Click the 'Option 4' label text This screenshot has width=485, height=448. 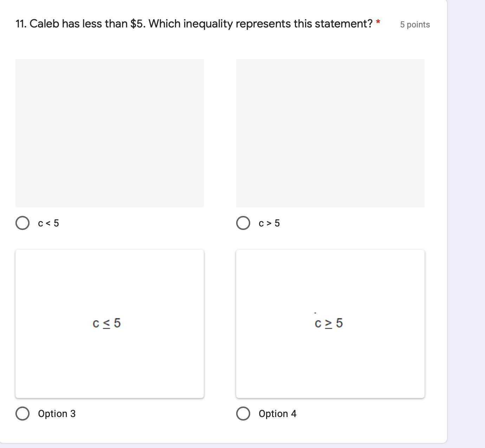tap(277, 414)
